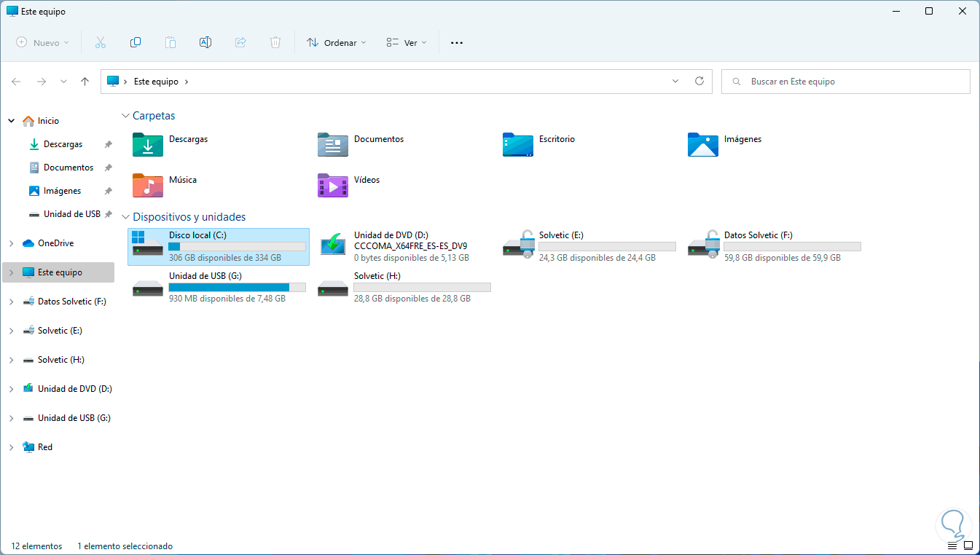
Task: Open the address bar history dropdown
Action: (675, 82)
